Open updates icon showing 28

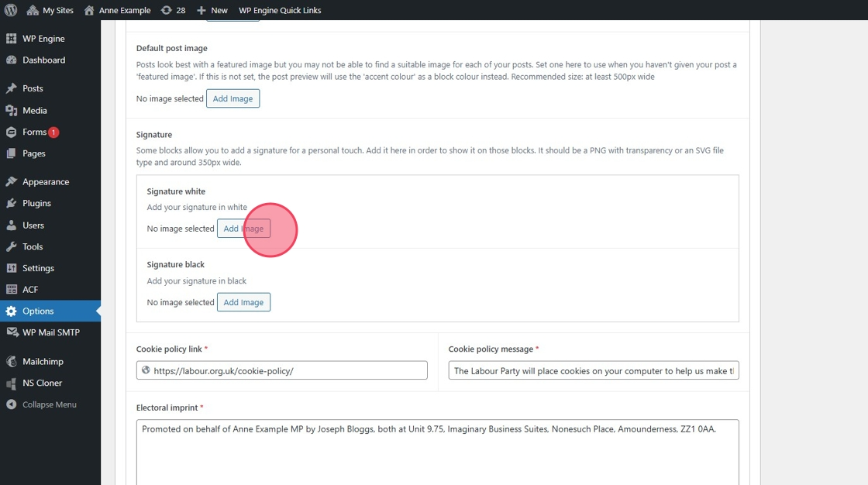166,10
